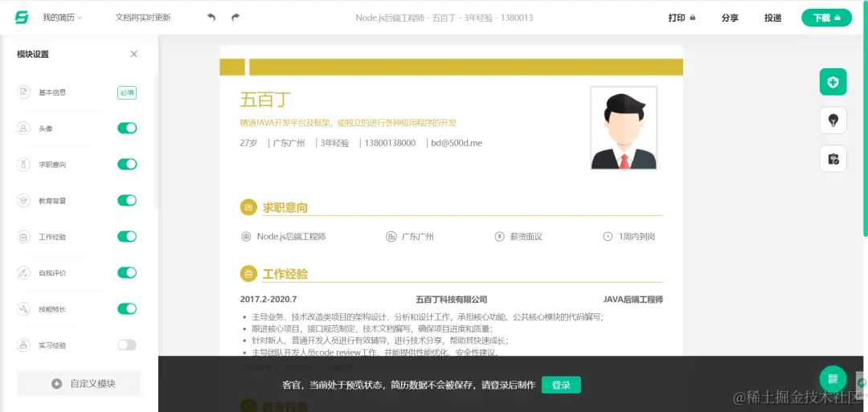868x412 pixels.
Task: Click the green shield plus button
Action: click(833, 83)
